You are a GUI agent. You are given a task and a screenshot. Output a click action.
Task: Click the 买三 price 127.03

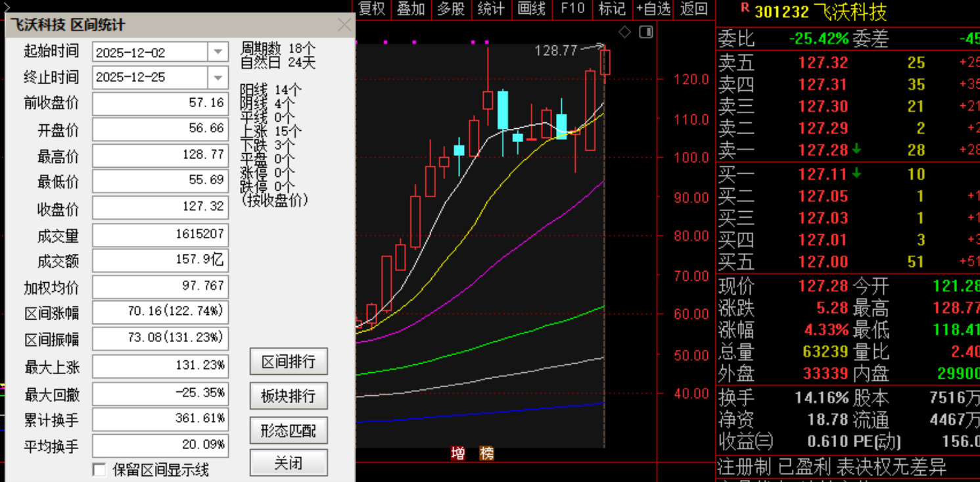click(x=823, y=218)
